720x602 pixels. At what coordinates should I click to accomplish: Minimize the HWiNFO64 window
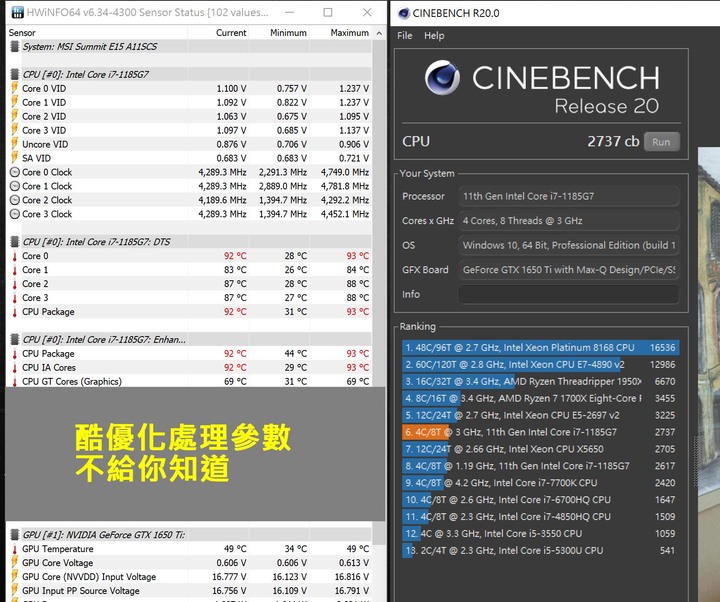point(289,12)
